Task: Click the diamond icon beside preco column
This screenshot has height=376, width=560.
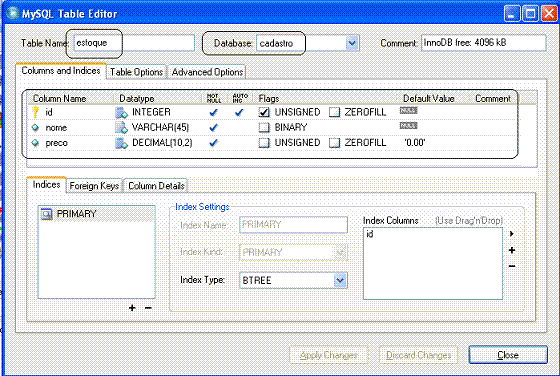Action: [x=35, y=143]
